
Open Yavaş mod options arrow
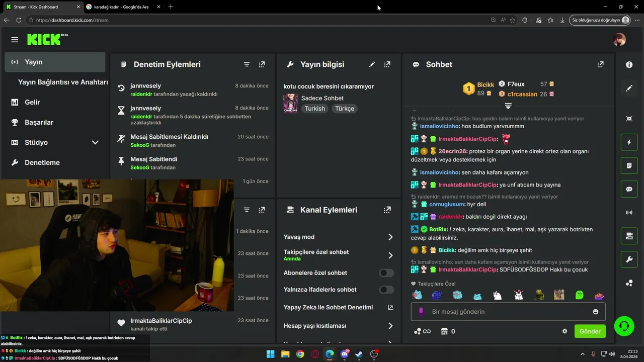coord(390,237)
